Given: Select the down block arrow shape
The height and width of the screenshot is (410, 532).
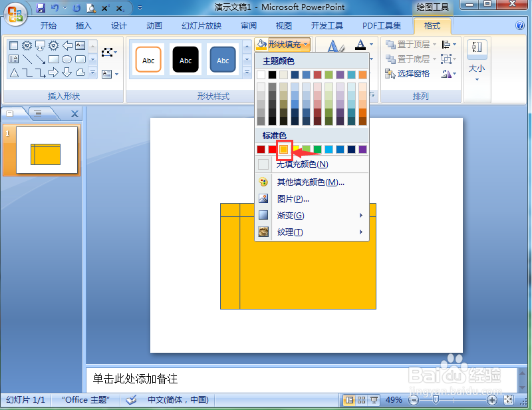Looking at the screenshot, I should click(x=67, y=73).
